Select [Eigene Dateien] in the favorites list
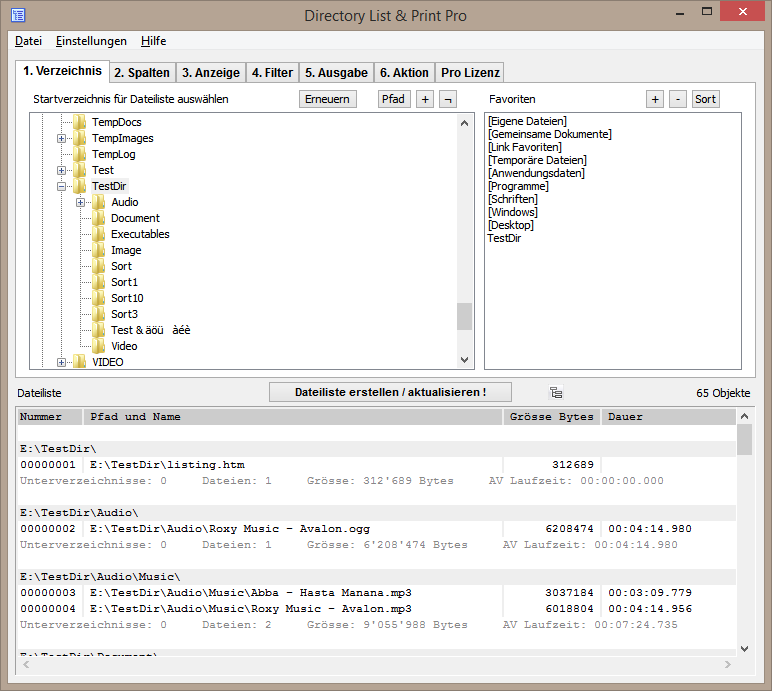The height and width of the screenshot is (691, 772). click(527, 121)
